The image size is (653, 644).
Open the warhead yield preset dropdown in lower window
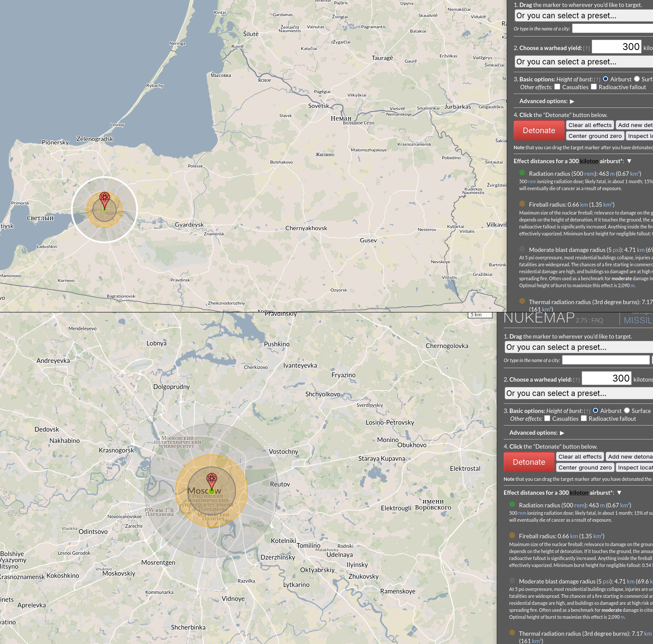579,393
